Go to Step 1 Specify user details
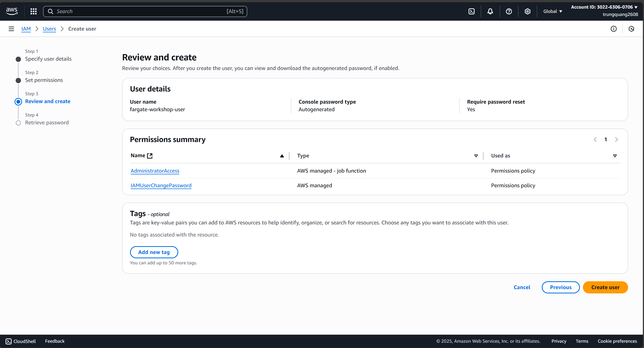The width and height of the screenshot is (644, 348). click(48, 59)
